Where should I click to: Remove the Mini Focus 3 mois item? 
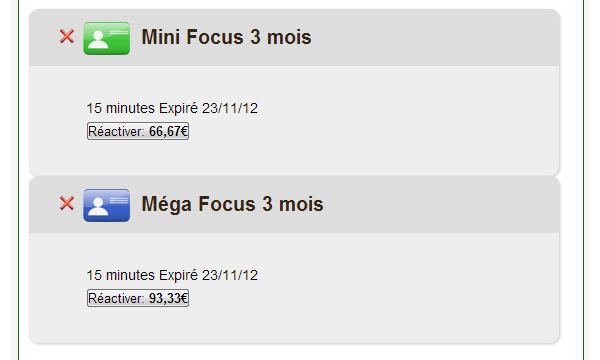67,37
